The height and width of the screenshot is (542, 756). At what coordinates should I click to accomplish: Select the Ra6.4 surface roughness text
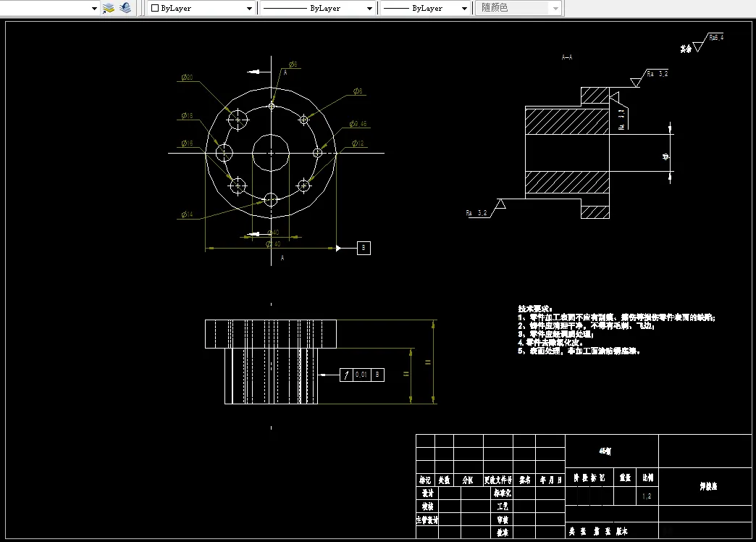point(716,37)
